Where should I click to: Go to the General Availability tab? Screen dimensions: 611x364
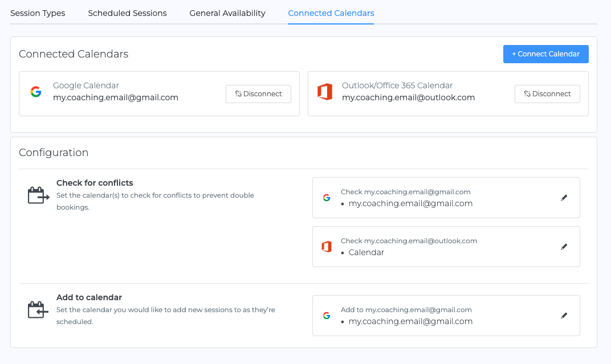coord(227,13)
